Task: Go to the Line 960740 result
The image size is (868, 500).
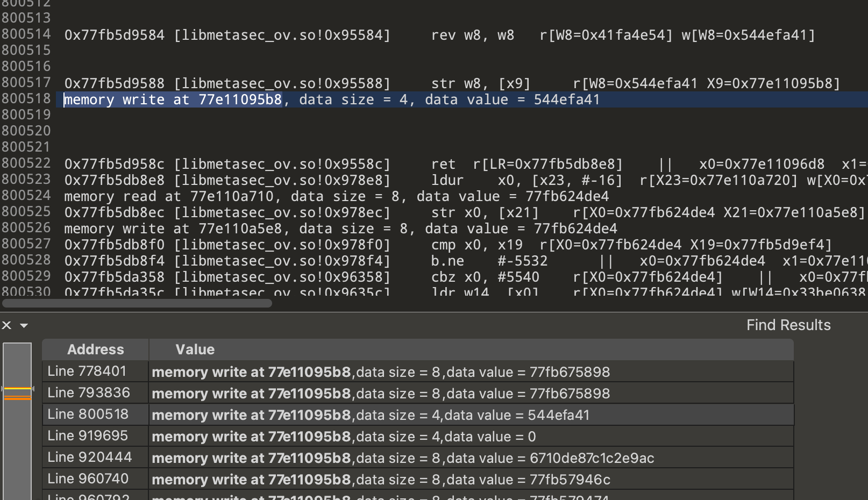Action: tap(88, 479)
